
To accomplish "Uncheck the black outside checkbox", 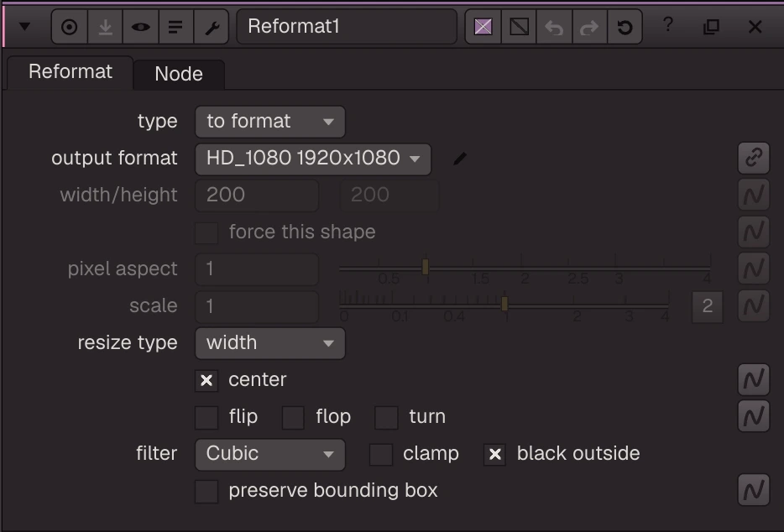I will tap(494, 455).
